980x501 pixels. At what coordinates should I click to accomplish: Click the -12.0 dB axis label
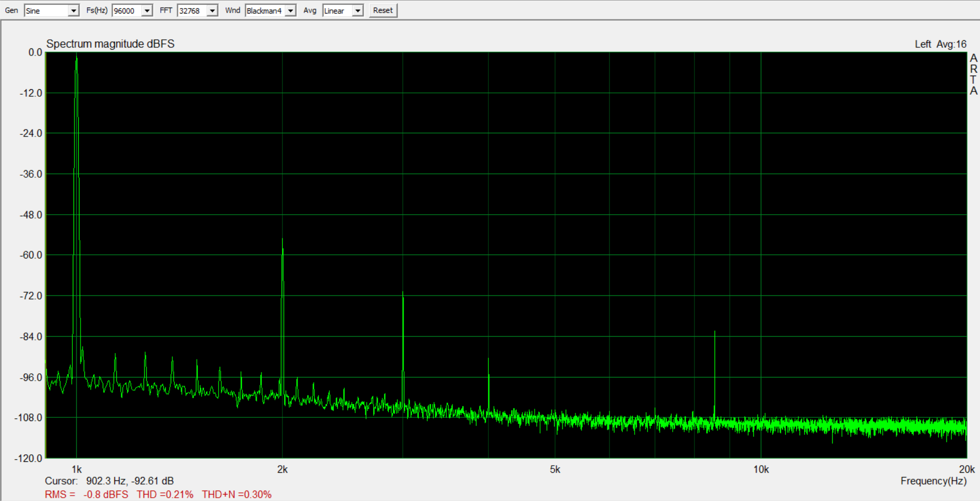click(x=31, y=93)
